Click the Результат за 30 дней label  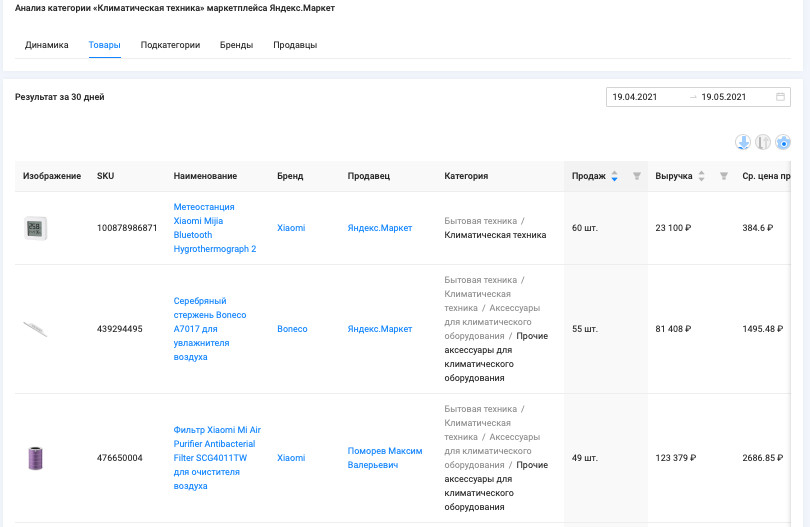coord(59,97)
